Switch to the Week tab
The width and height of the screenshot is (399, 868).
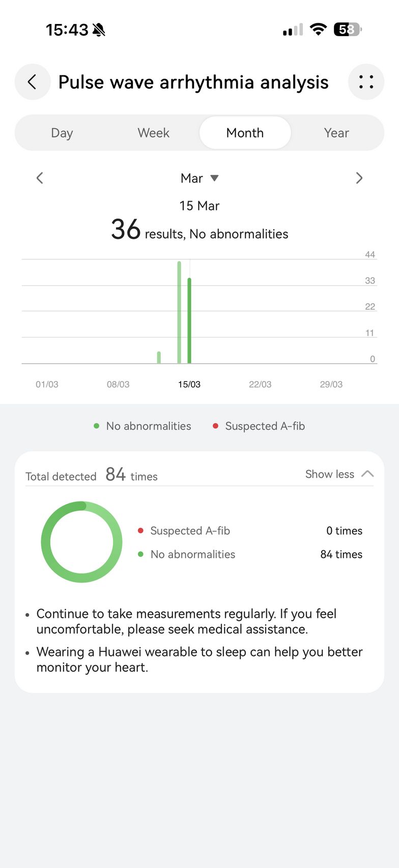coord(153,133)
